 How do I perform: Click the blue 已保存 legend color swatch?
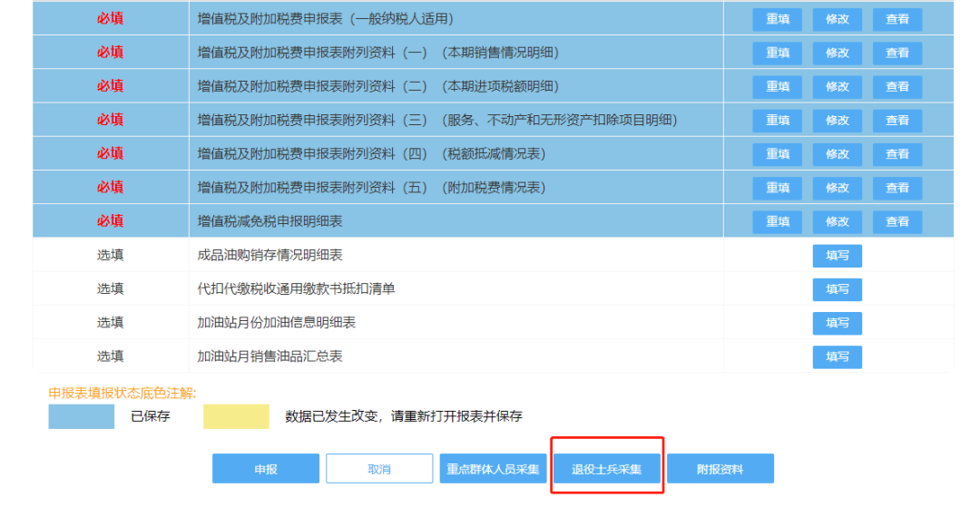[82, 416]
